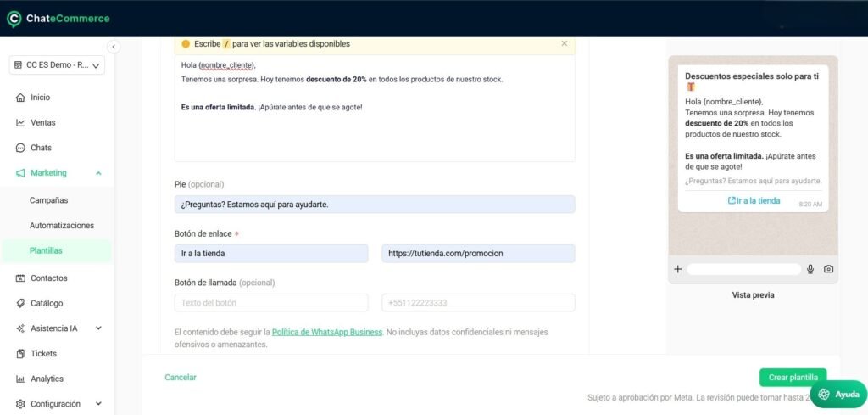This screenshot has width=868, height=415.
Task: Click the Catálogo tag icon
Action: (20, 303)
